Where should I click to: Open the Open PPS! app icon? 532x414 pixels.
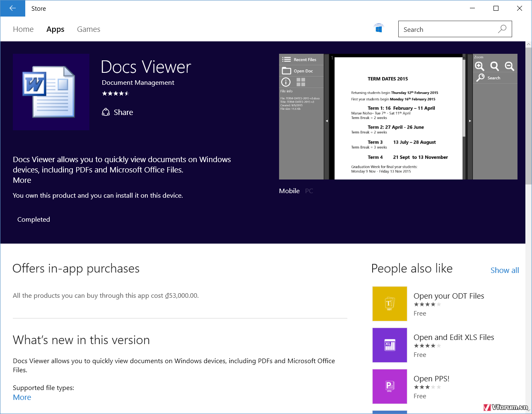(x=390, y=386)
